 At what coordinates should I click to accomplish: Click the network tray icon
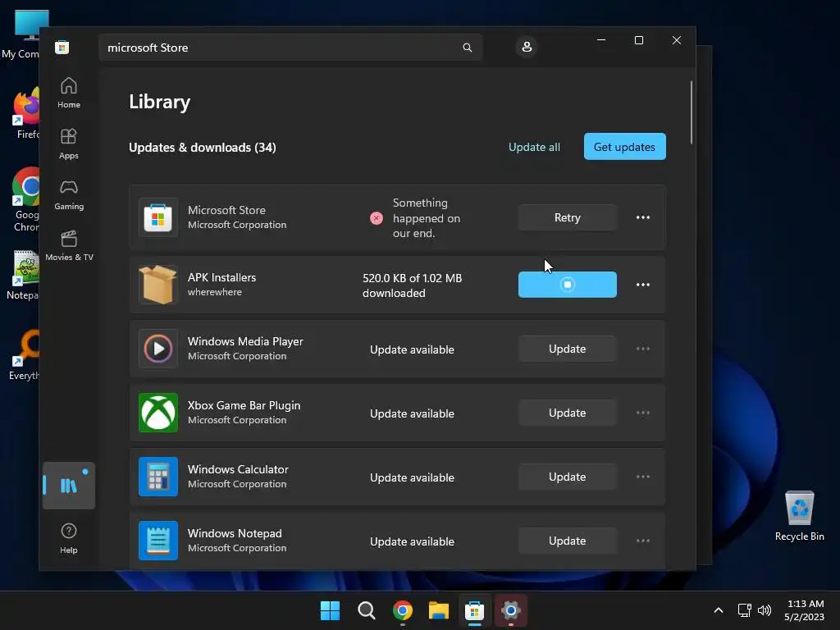744,610
